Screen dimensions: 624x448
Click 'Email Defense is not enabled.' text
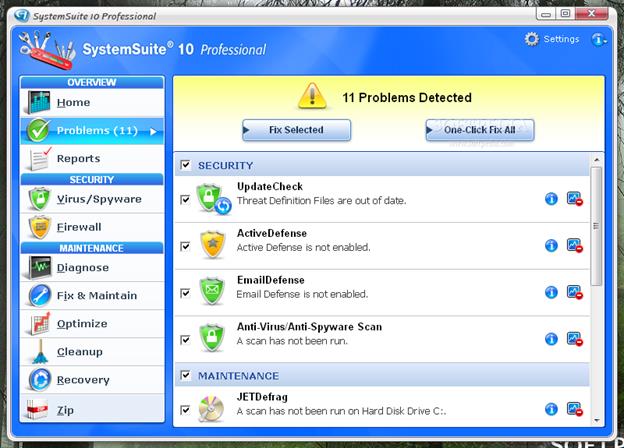click(x=302, y=294)
